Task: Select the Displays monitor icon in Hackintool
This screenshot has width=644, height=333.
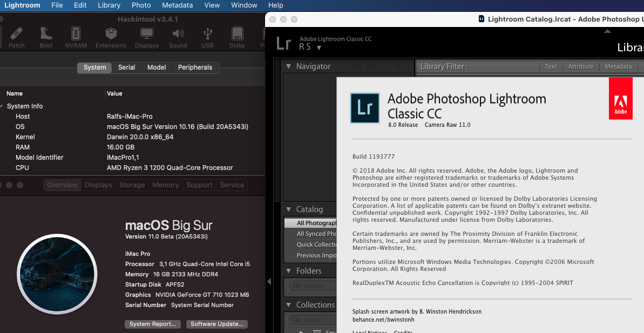Action: (147, 37)
